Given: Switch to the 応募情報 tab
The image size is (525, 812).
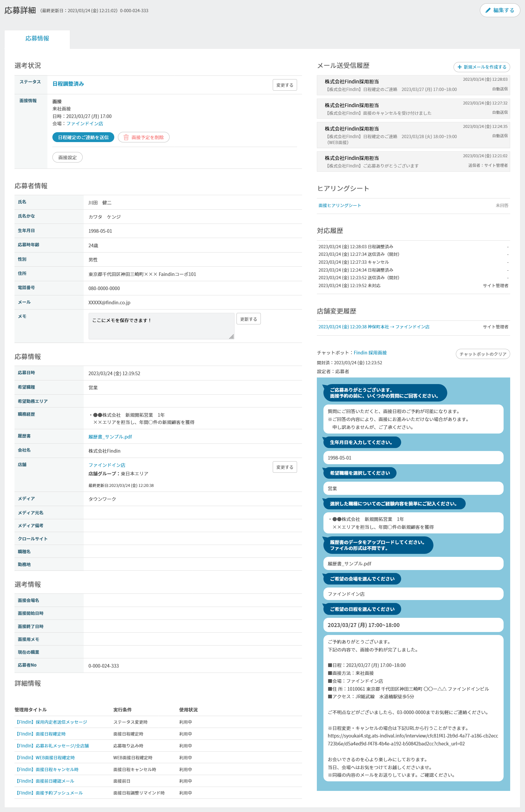Looking at the screenshot, I should [x=37, y=39].
